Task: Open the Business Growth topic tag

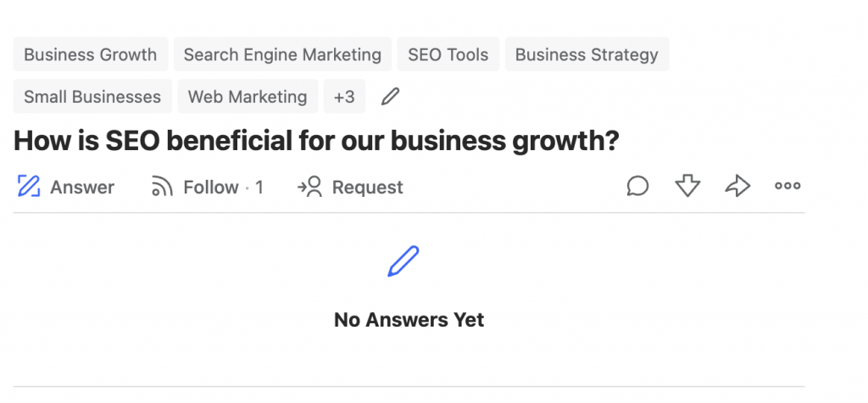Action: (x=90, y=54)
